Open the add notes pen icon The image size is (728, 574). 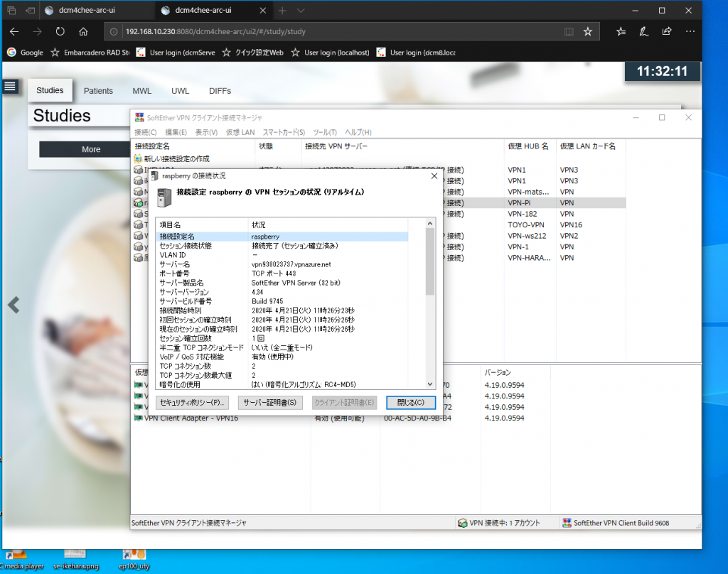point(643,31)
